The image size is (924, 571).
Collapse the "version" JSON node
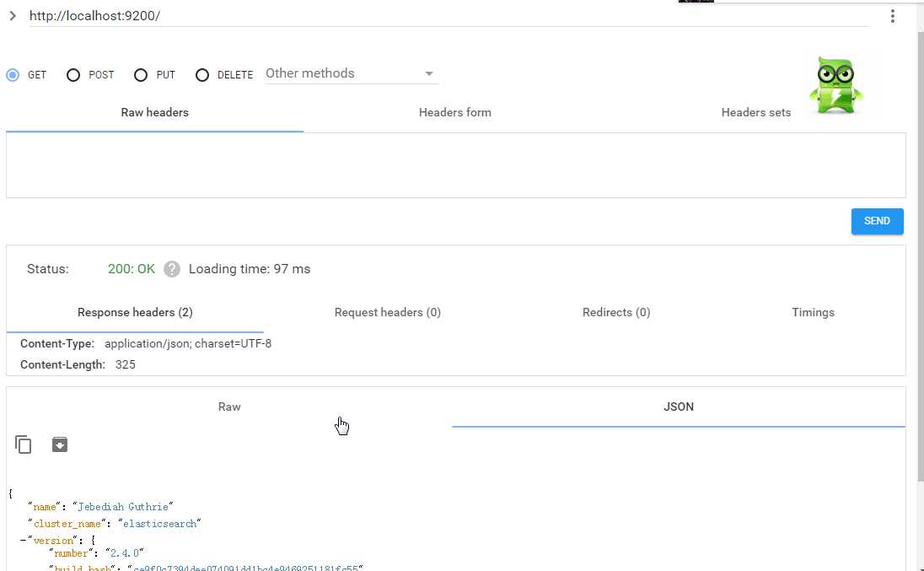23,541
